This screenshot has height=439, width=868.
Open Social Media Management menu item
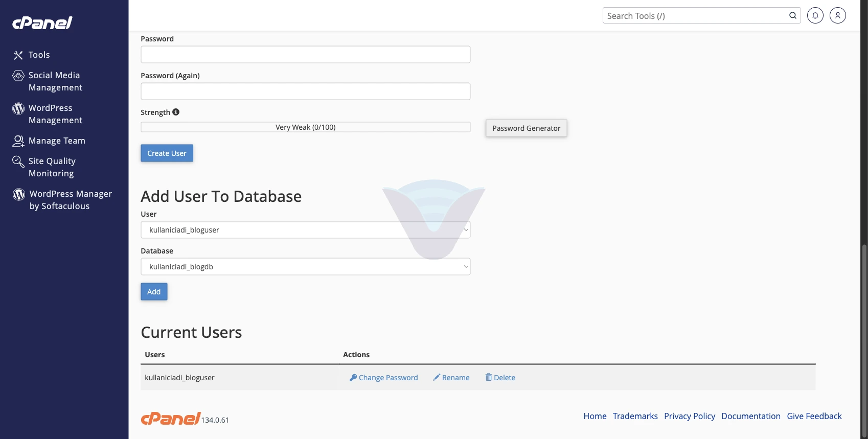pos(55,81)
